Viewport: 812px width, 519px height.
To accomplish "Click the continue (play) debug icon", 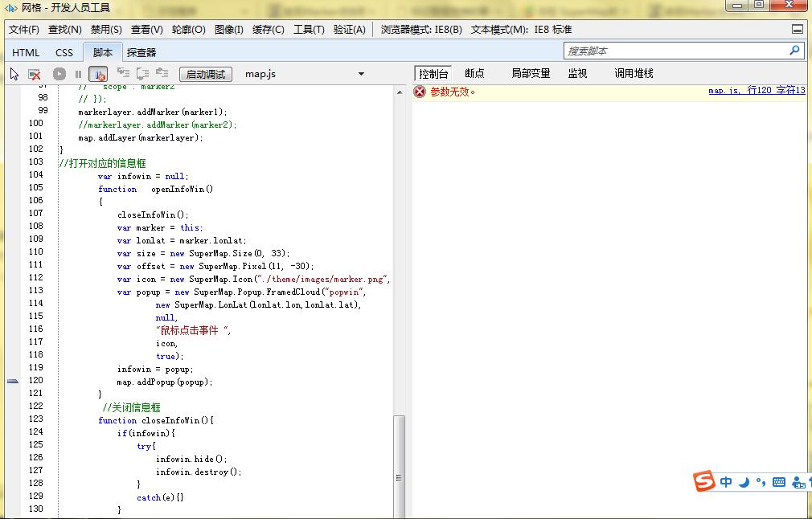I will click(x=59, y=74).
